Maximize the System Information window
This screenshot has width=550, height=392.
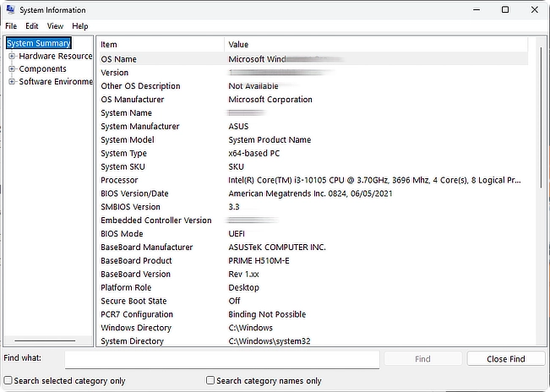(x=505, y=9)
